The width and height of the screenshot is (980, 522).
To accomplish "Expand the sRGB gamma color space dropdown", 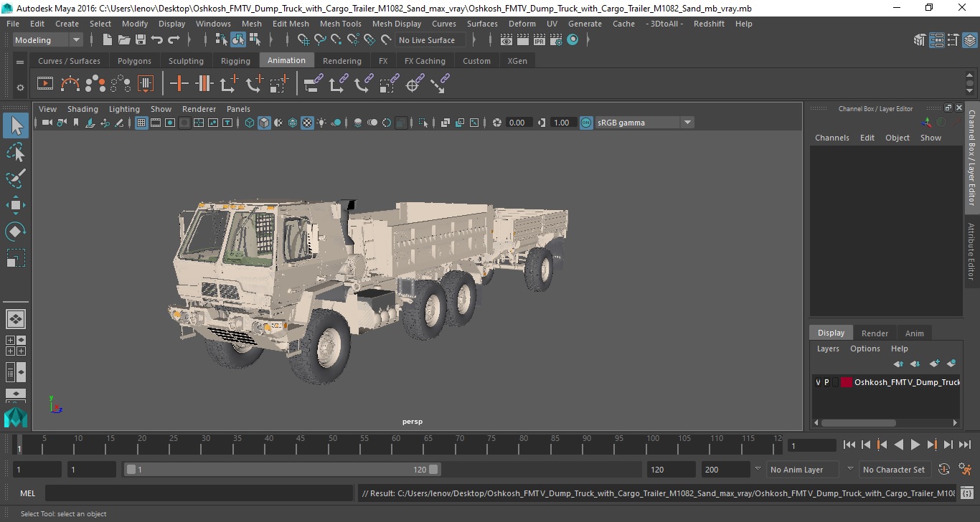I will click(x=687, y=123).
